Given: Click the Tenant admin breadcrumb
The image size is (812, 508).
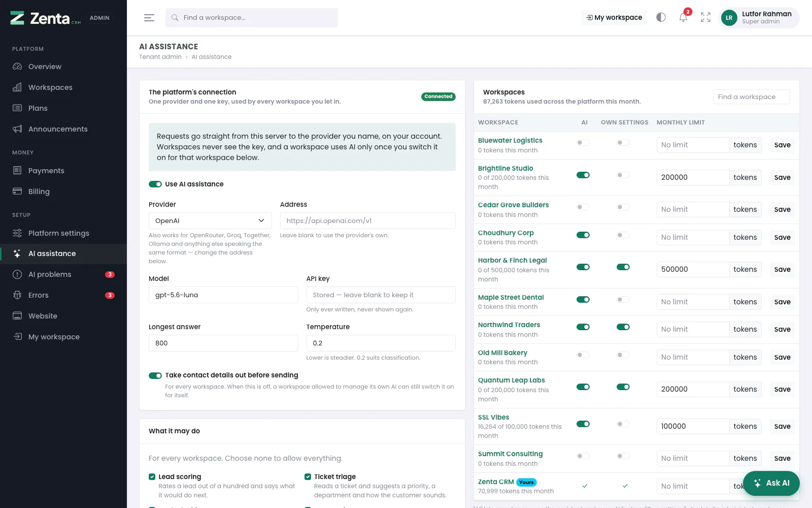Looking at the screenshot, I should click(x=160, y=57).
